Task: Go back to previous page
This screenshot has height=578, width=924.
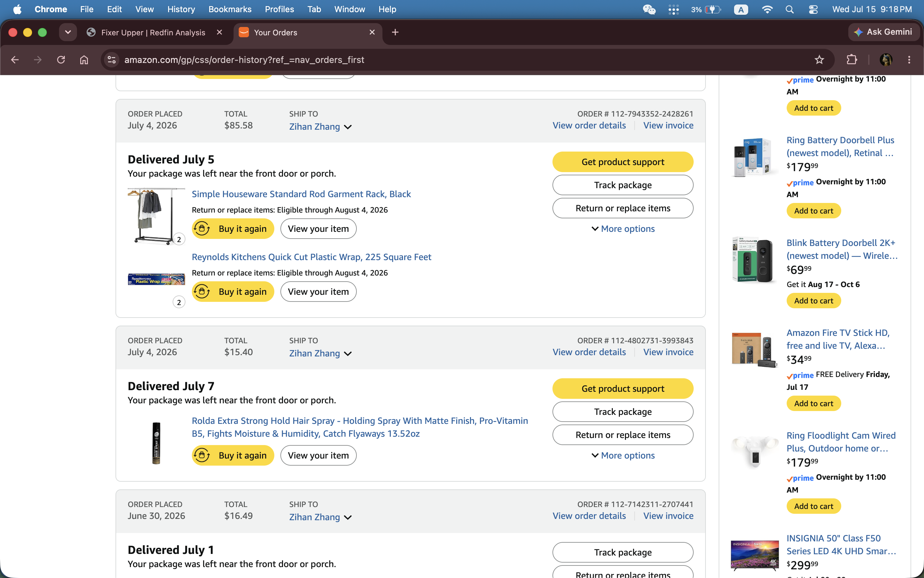Action: click(x=15, y=60)
